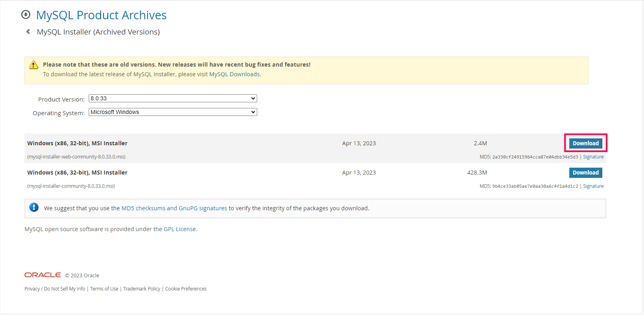The height and width of the screenshot is (315, 644).
Task: Click the download circle icon beside MySQL Product Archives
Action: click(x=26, y=15)
